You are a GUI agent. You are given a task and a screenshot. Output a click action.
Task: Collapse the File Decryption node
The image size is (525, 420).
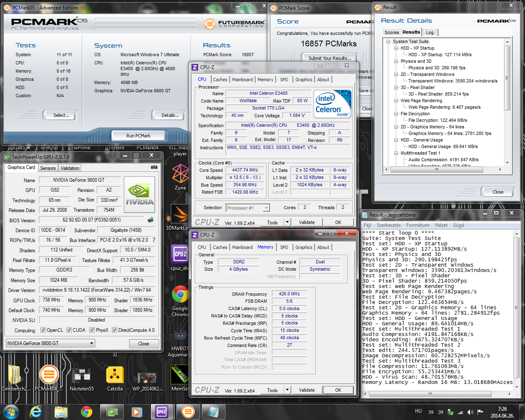396,114
